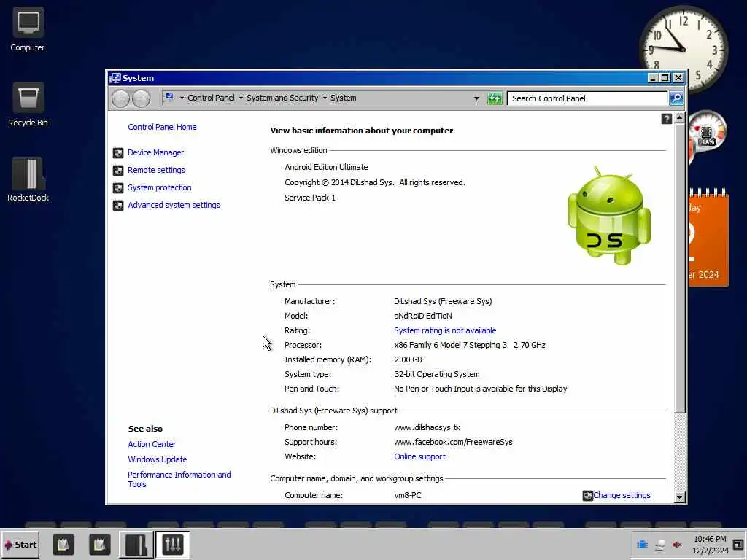747x560 pixels.
Task: Click the shield icon beside Device Manager
Action: point(118,153)
